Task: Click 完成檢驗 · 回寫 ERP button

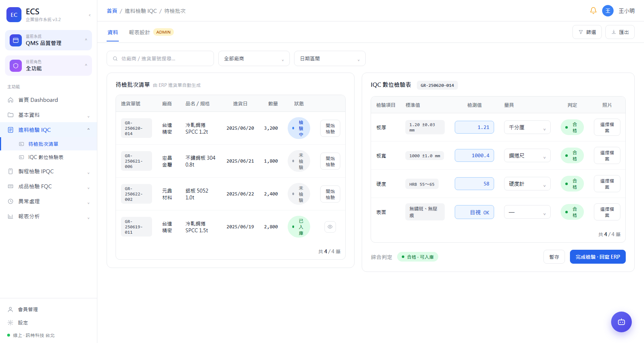Action: click(x=598, y=257)
